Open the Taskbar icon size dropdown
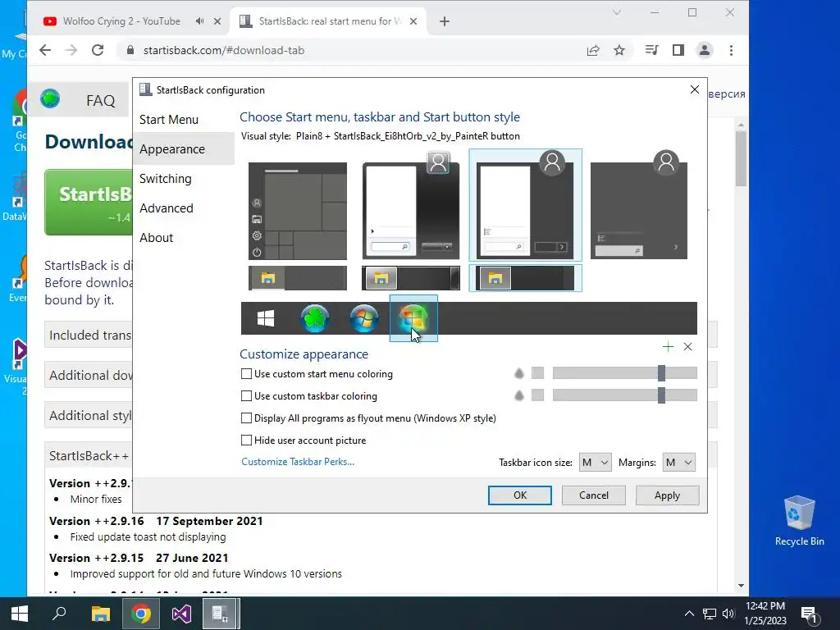Image resolution: width=840 pixels, height=630 pixels. click(596, 463)
